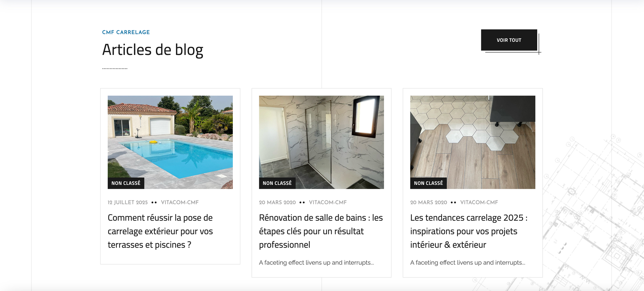
Task: Click VITACOM-CMF author on first article
Action: click(180, 202)
